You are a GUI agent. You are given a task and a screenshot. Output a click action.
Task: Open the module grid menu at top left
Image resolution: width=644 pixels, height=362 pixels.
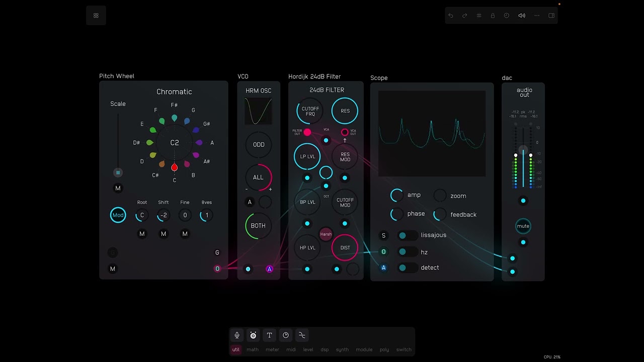tap(96, 16)
